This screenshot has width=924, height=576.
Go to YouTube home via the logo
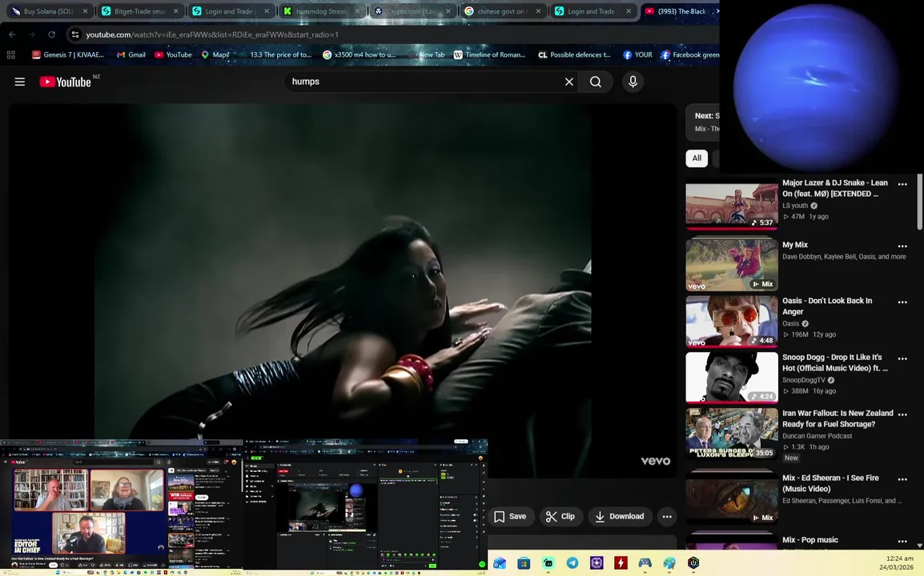(x=66, y=82)
